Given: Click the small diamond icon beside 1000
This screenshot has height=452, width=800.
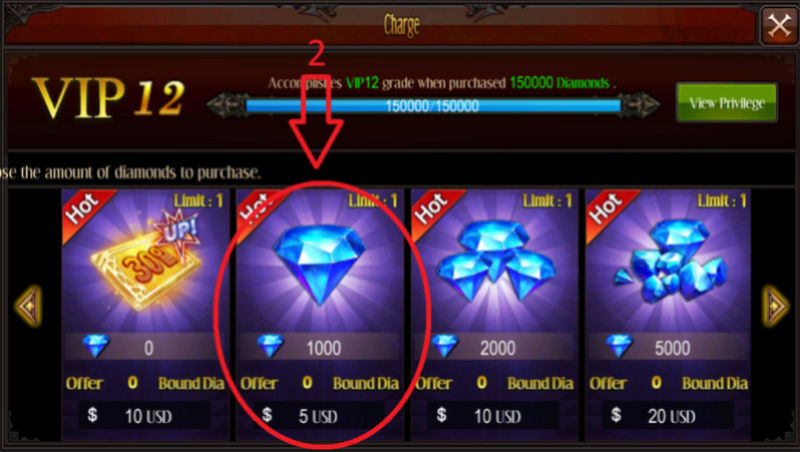Looking at the screenshot, I should pos(270,346).
